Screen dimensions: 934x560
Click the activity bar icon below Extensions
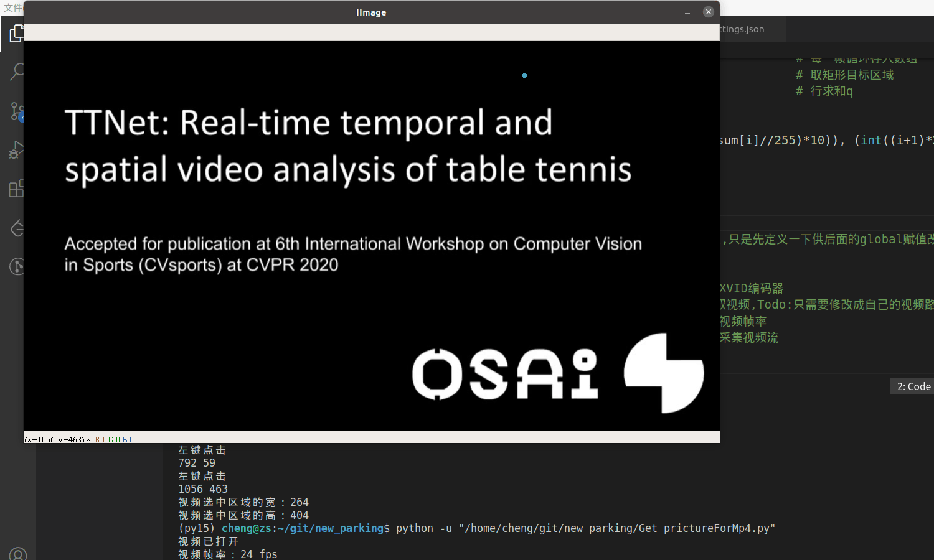[x=16, y=228]
